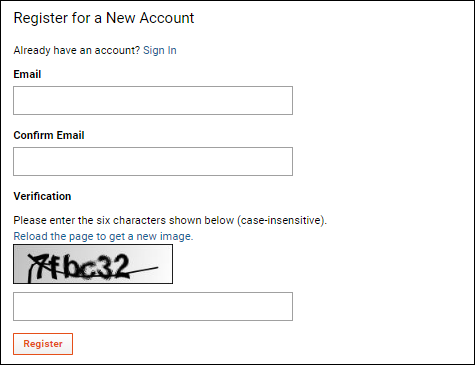The image size is (475, 365).
Task: Click the Confirm Email label
Action: (x=49, y=135)
